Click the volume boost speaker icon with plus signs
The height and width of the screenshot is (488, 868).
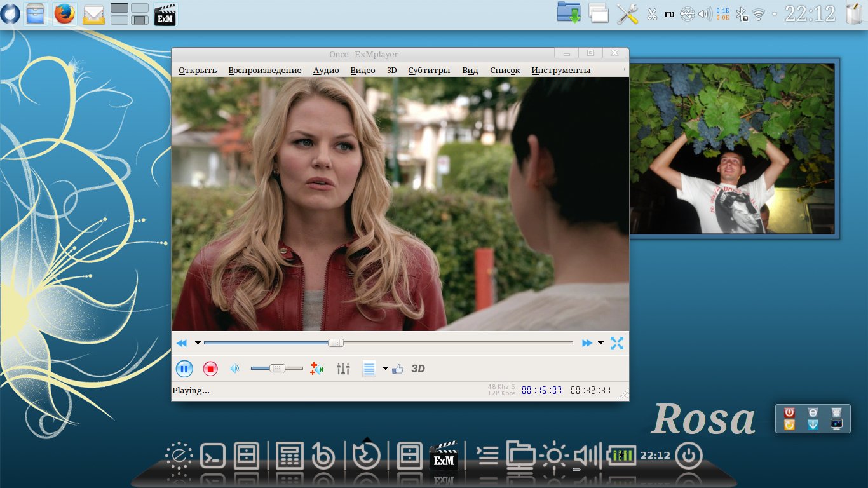[x=317, y=369]
